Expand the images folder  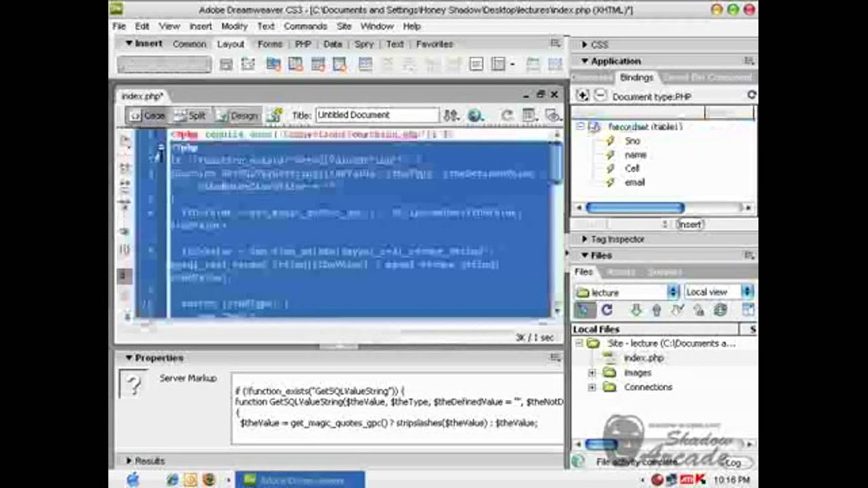592,373
